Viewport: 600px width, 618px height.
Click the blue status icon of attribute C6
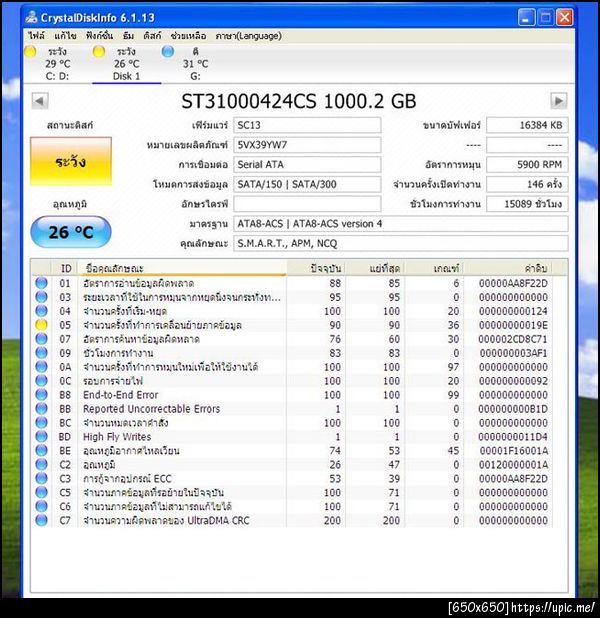click(x=41, y=506)
